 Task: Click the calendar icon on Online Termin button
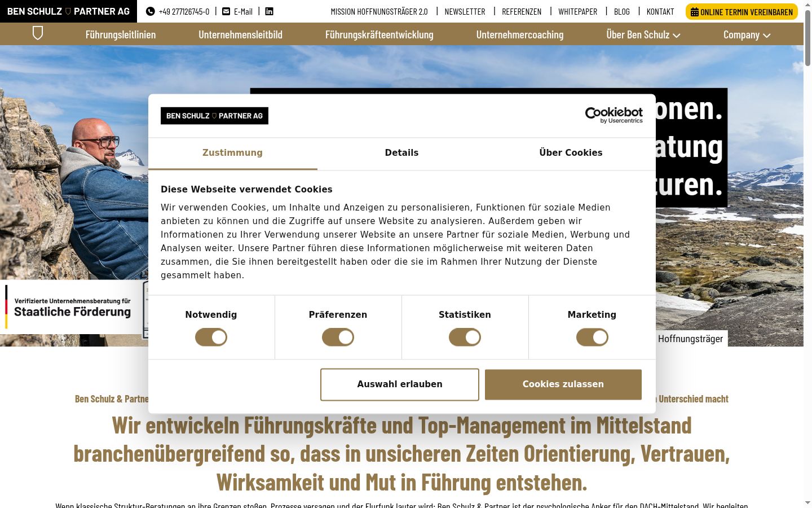tap(695, 12)
